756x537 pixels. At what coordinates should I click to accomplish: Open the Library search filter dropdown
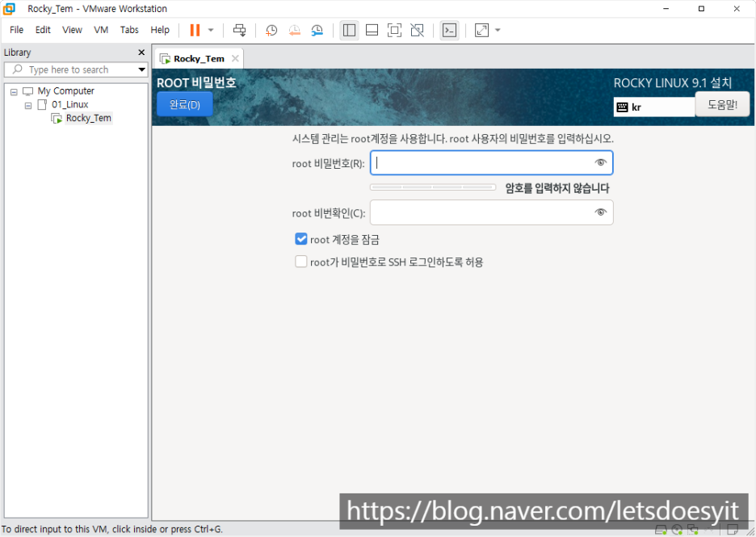(x=142, y=69)
